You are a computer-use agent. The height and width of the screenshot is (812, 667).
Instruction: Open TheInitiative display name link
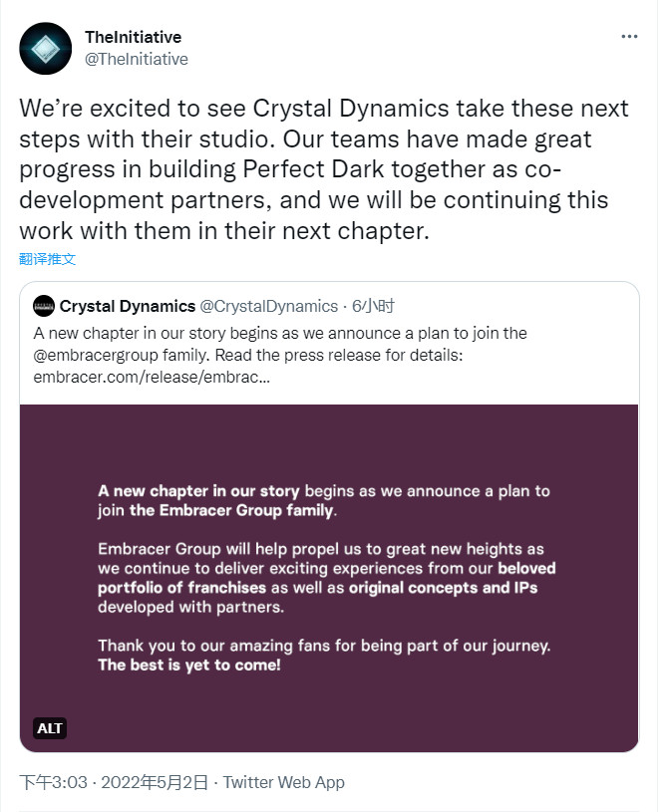pos(133,37)
